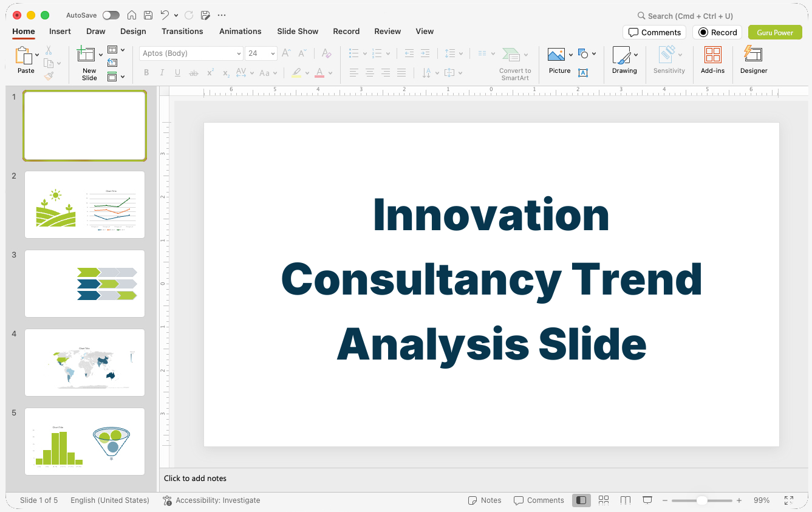The image size is (812, 512).
Task: Click the Format Painter brush icon
Action: click(x=49, y=76)
